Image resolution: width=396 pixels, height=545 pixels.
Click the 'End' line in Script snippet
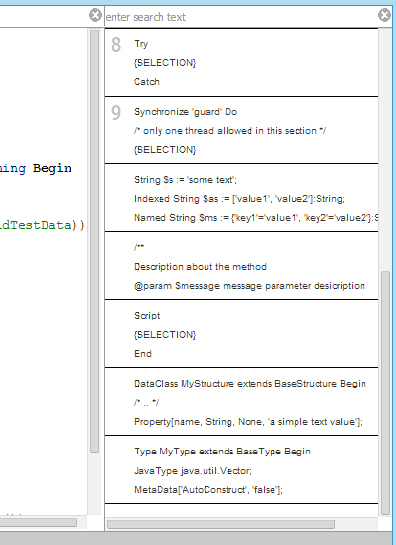pyautogui.click(x=143, y=354)
